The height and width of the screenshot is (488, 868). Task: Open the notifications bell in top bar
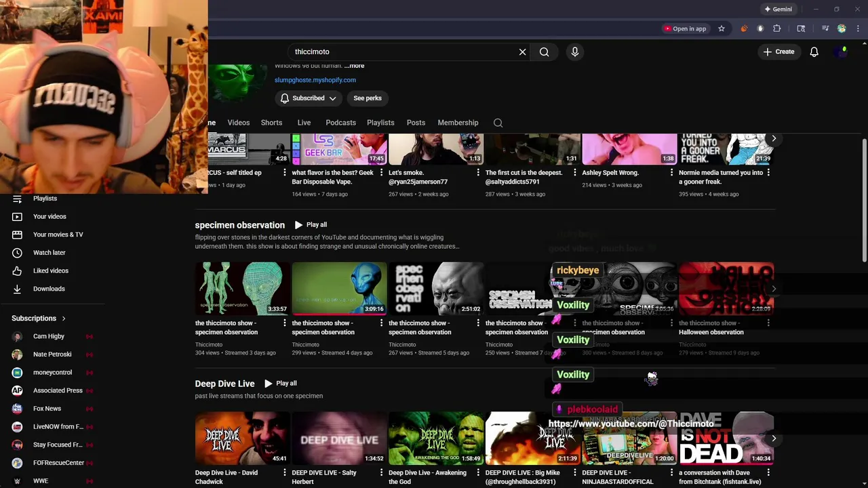(814, 52)
